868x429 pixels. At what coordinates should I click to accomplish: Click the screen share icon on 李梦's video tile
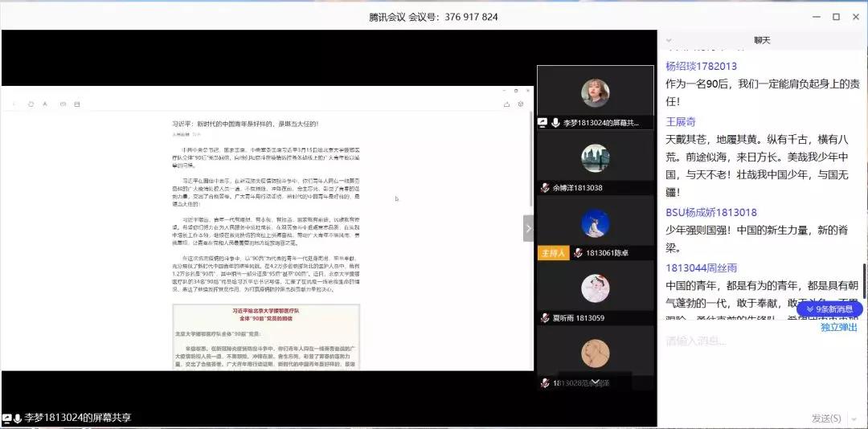(542, 123)
